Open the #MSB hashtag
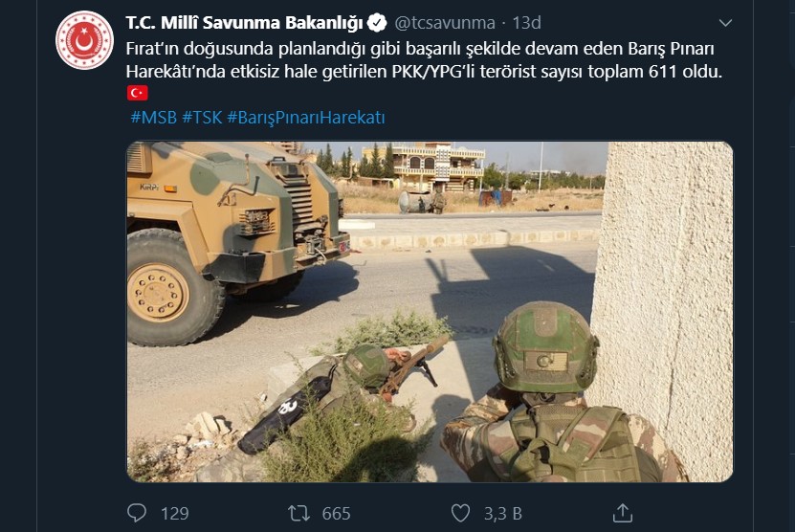The width and height of the screenshot is (795, 532). [x=154, y=118]
